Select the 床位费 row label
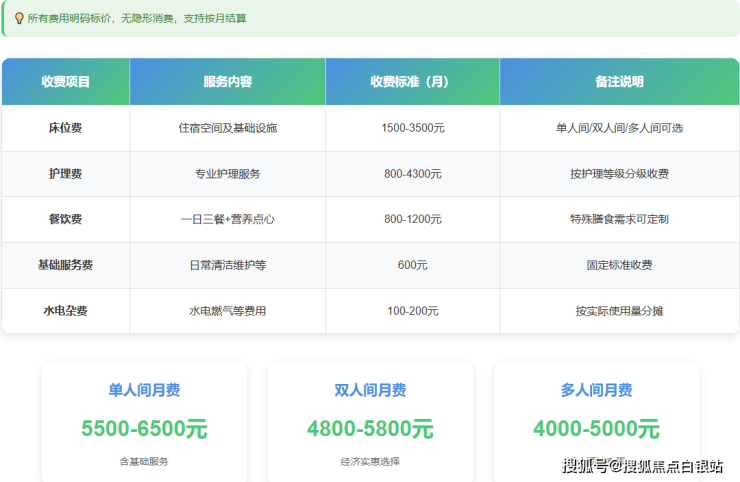The image size is (740, 482). tap(65, 128)
